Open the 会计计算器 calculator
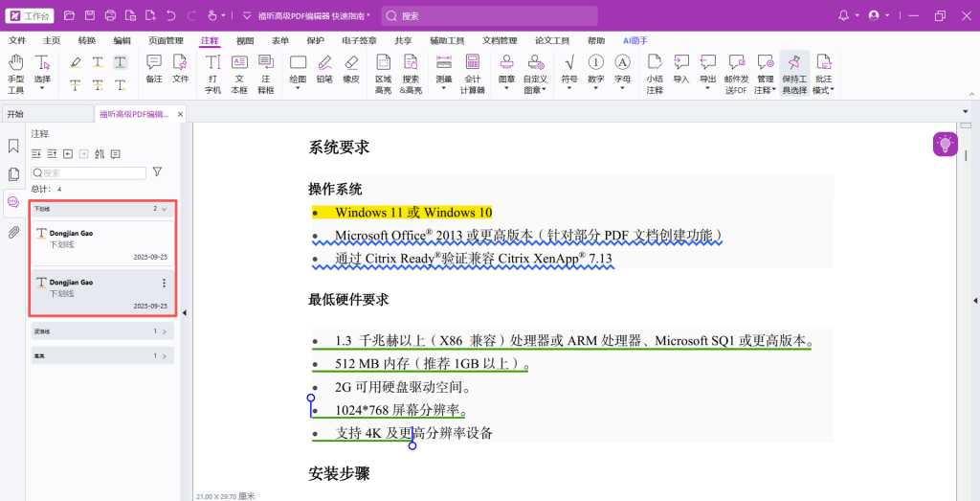The width and height of the screenshot is (980, 501). (473, 73)
